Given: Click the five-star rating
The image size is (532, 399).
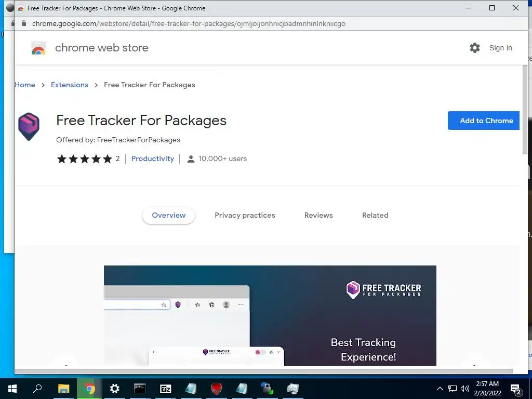Looking at the screenshot, I should tap(85, 159).
